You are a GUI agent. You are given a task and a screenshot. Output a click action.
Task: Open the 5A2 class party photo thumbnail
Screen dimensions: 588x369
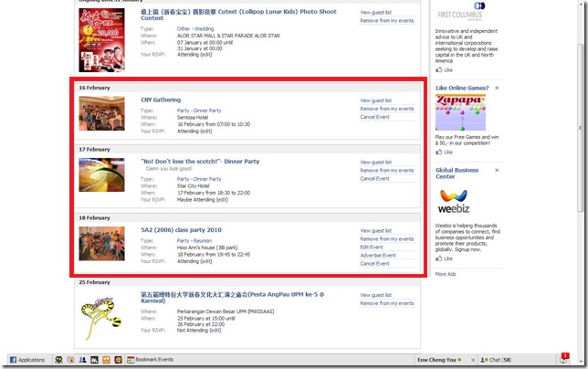[x=101, y=244]
